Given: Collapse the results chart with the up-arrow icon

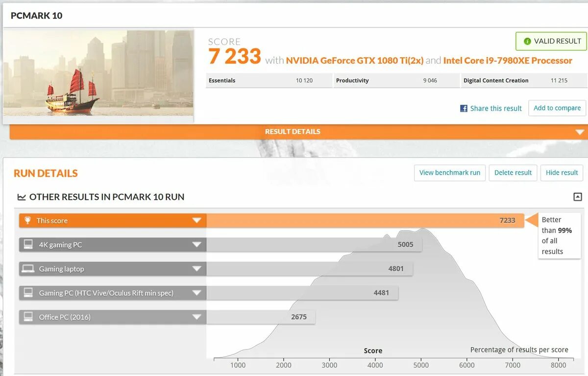Looking at the screenshot, I should [x=577, y=196].
